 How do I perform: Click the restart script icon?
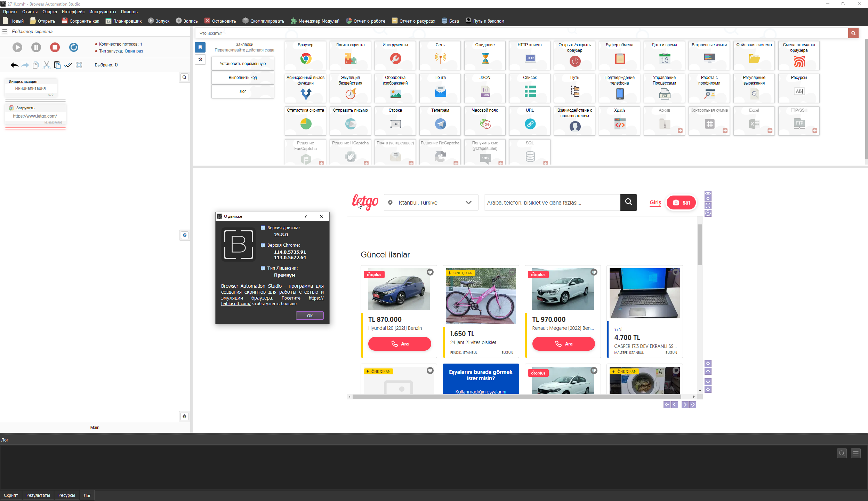pos(74,47)
